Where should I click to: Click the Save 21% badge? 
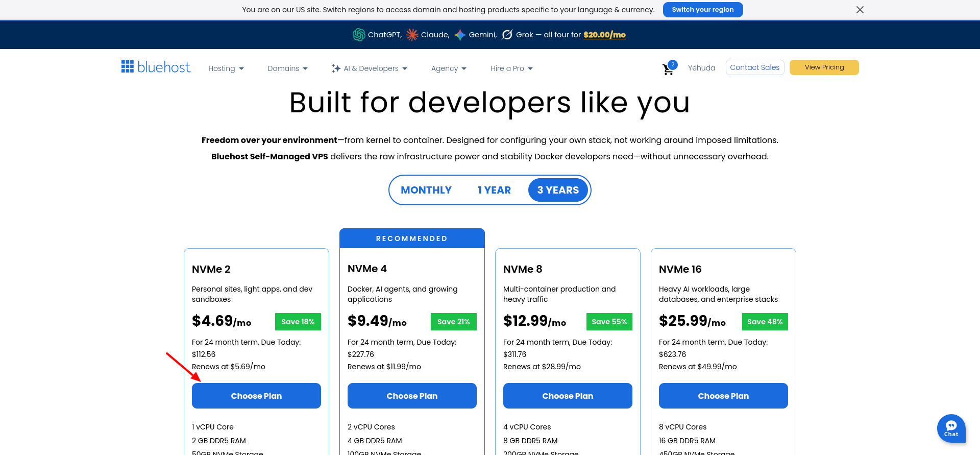pyautogui.click(x=454, y=322)
